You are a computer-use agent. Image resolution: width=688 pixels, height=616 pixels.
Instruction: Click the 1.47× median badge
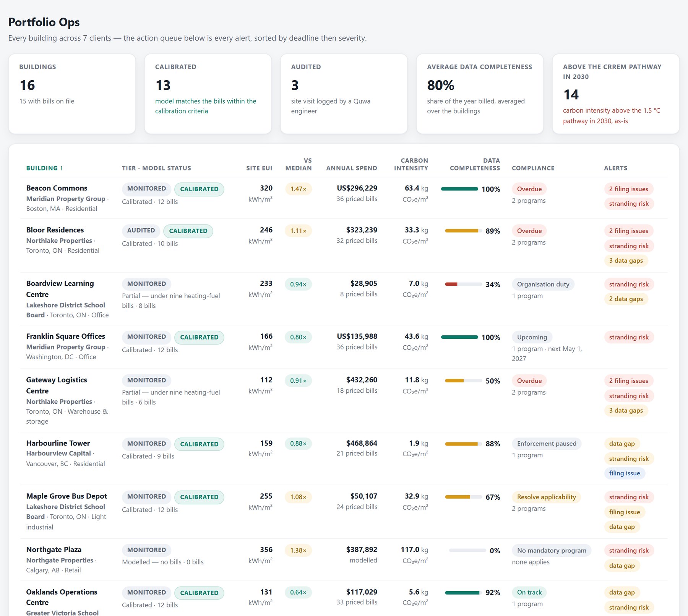point(298,189)
